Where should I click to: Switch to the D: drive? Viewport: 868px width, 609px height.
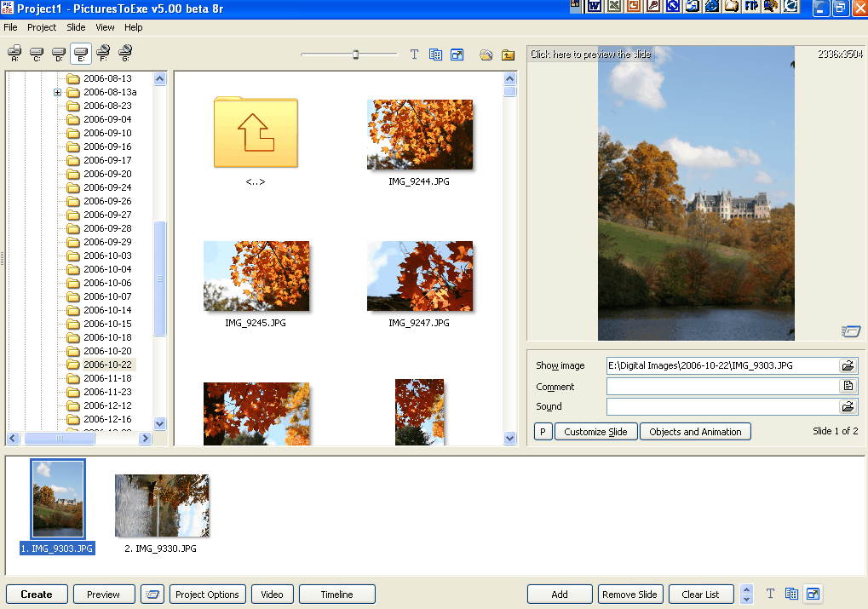pos(59,54)
